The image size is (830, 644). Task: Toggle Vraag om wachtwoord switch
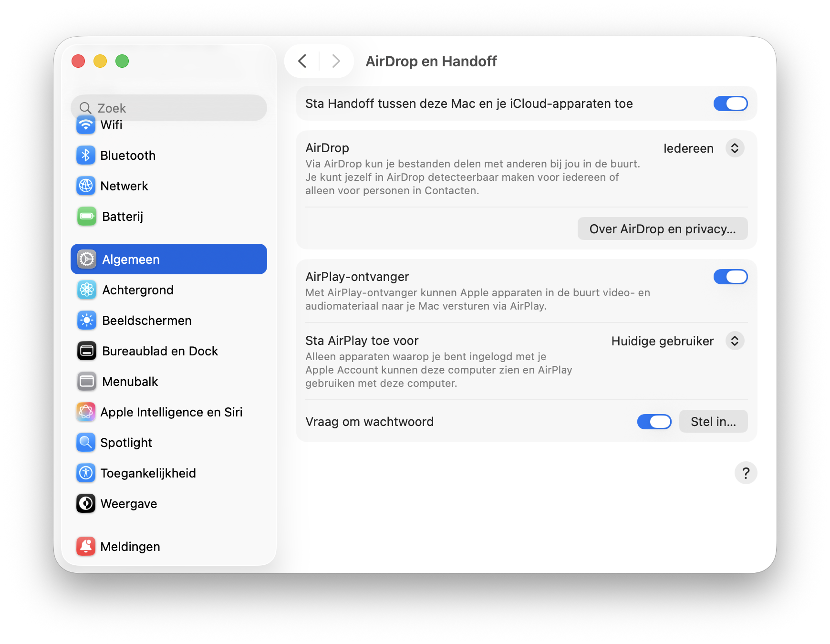coord(654,422)
